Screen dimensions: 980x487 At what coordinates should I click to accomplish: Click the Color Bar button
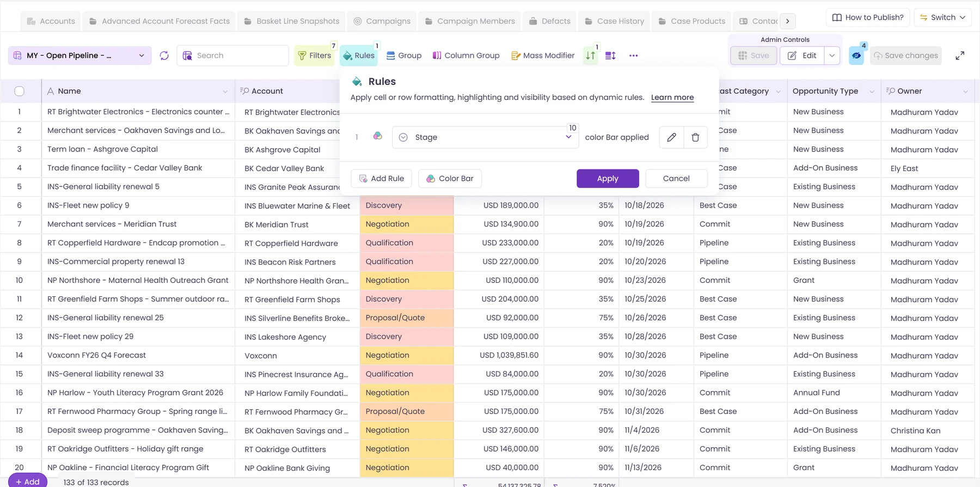click(450, 179)
